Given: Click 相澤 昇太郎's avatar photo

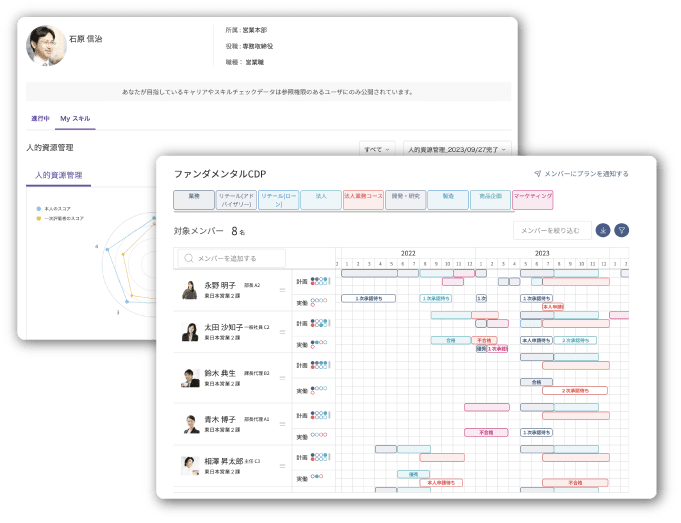Looking at the screenshot, I should click(190, 466).
